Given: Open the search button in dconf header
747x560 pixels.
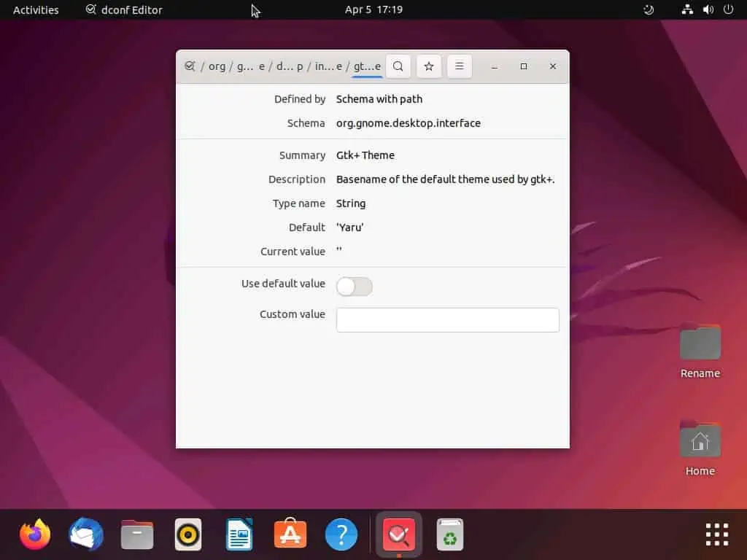Looking at the screenshot, I should (x=398, y=66).
